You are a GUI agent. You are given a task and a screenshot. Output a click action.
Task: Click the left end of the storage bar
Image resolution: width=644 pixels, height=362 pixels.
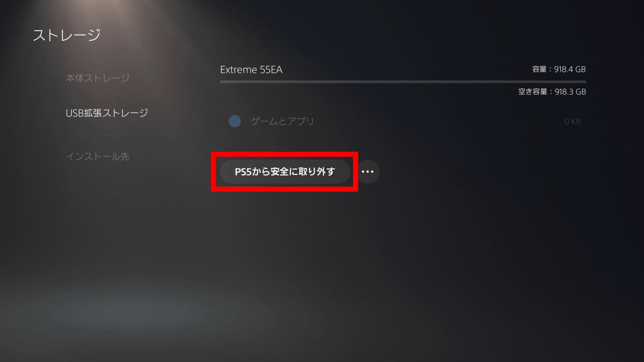click(x=223, y=82)
